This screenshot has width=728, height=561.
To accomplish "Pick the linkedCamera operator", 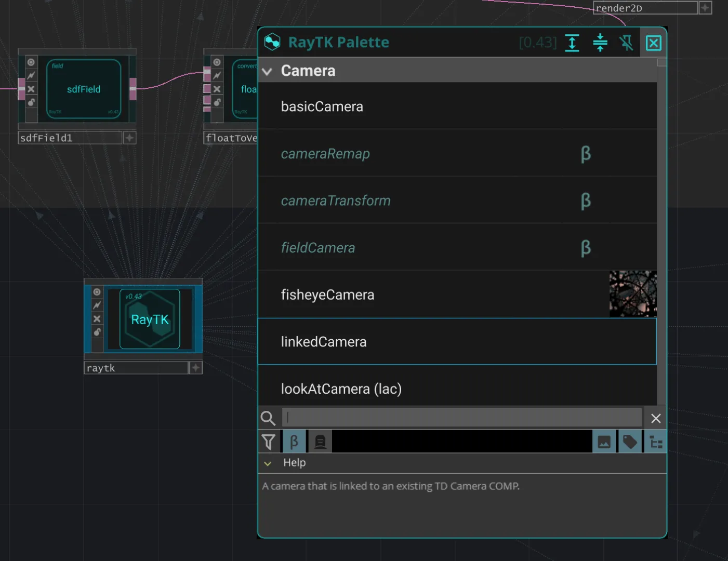I will click(x=324, y=342).
